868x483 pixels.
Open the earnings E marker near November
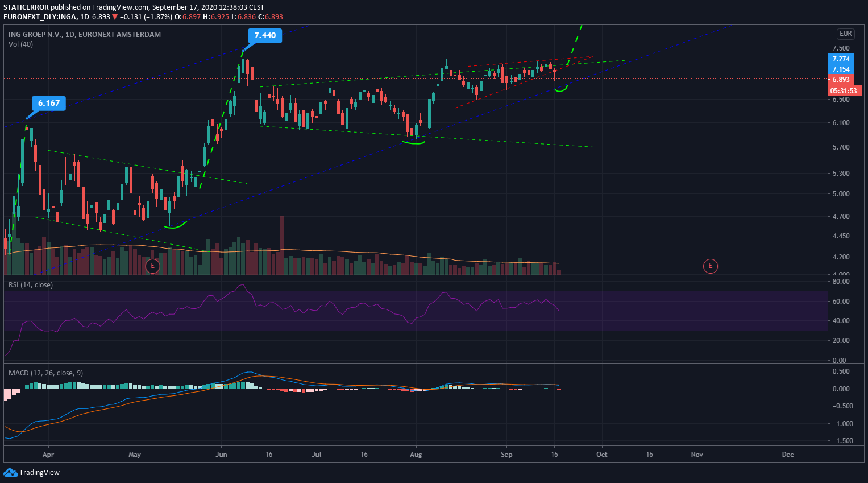click(710, 266)
